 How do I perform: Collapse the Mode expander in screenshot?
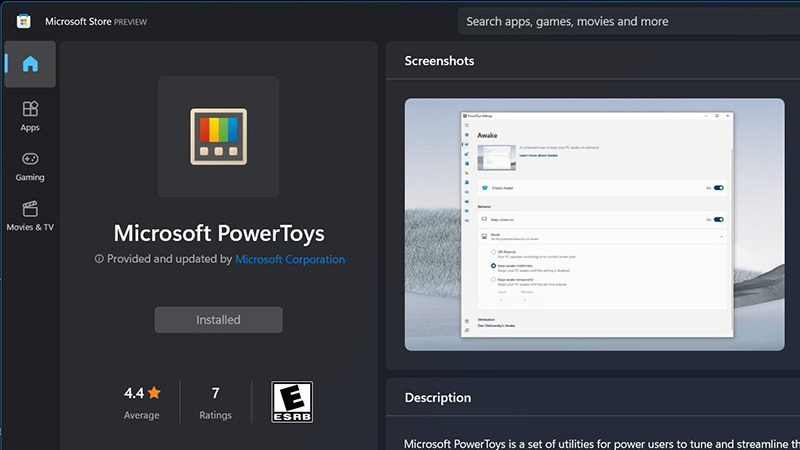point(721,237)
